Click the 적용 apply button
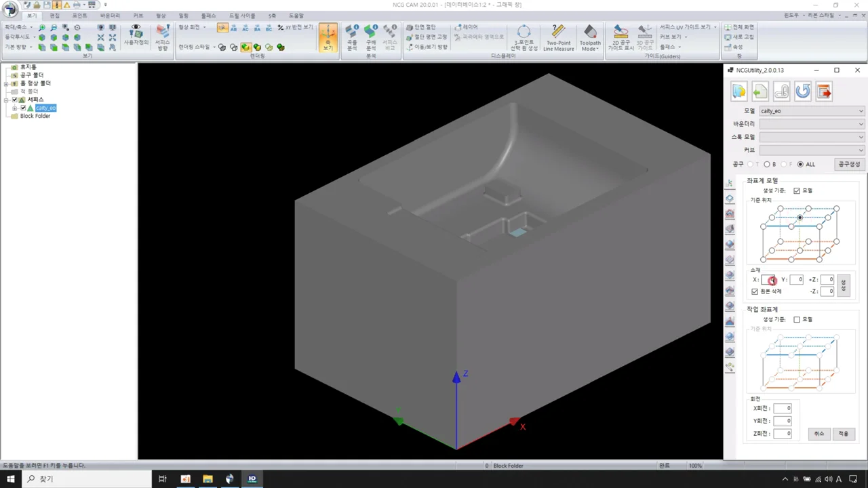868x488 pixels. click(x=844, y=434)
